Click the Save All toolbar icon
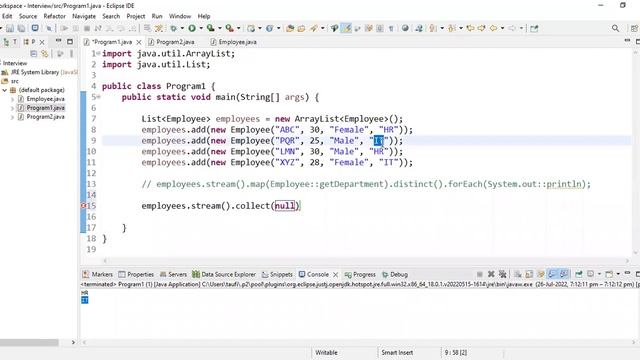This screenshot has width=640, height=360. pyautogui.click(x=21, y=28)
